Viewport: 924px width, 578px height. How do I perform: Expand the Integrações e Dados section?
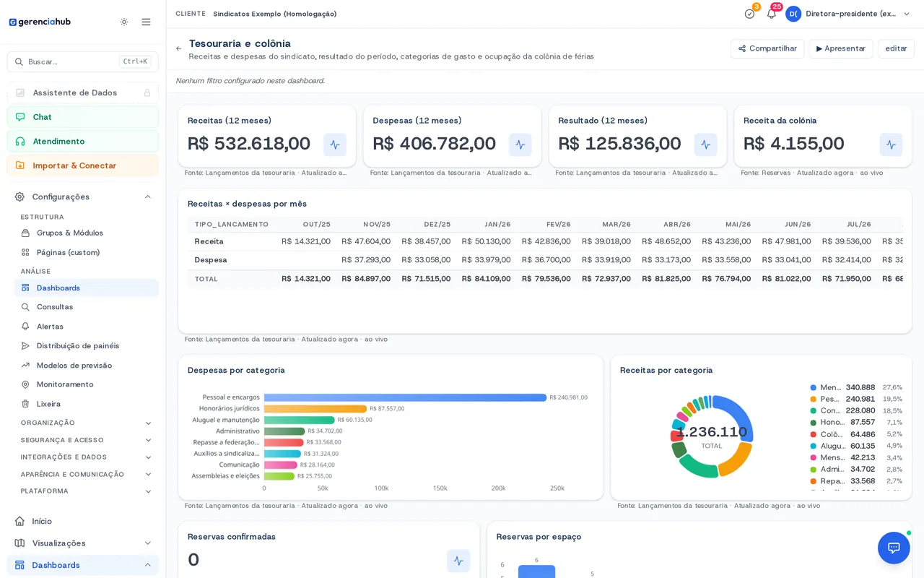coord(87,457)
